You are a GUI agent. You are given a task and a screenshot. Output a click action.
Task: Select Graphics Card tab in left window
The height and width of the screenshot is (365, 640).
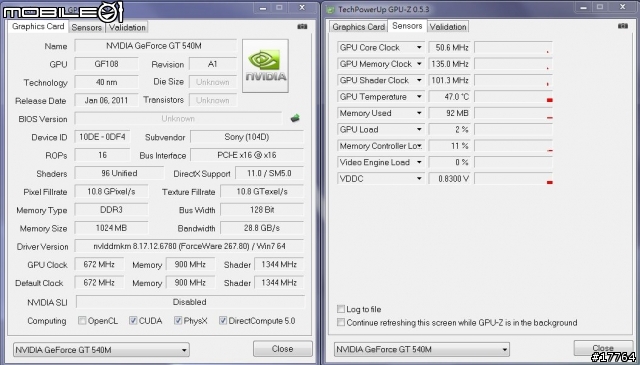38,27
